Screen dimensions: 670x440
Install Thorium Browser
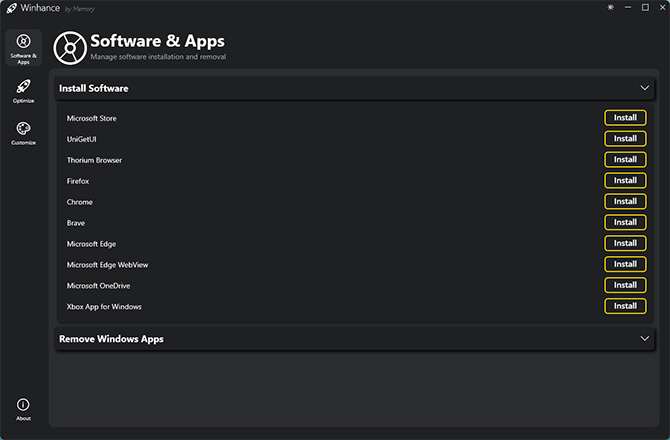(x=625, y=159)
